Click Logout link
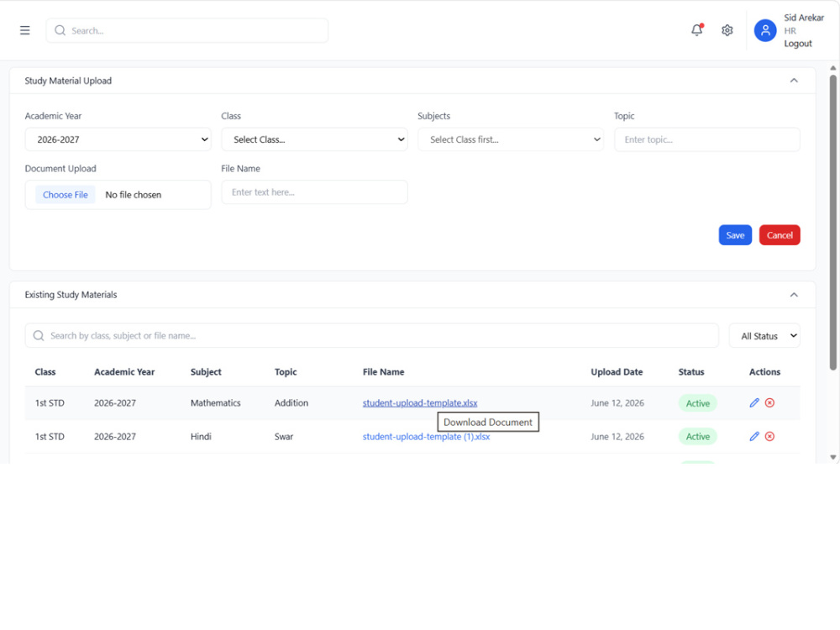The image size is (840, 630). pos(798,44)
